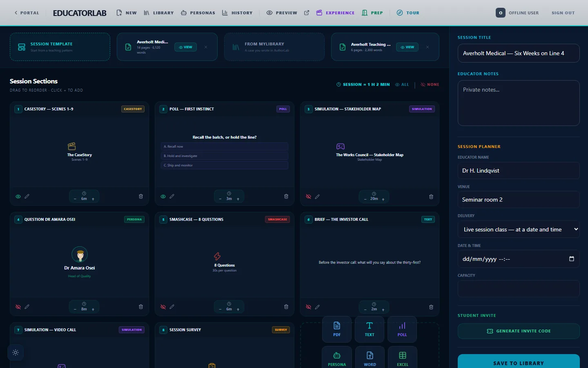Edit the Poll First Instinct section via pencil icon

click(172, 197)
